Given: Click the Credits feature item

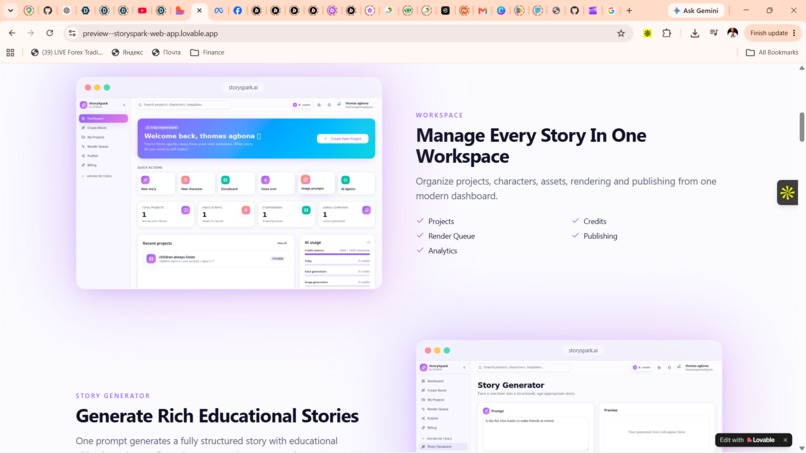Looking at the screenshot, I should pos(589,221).
